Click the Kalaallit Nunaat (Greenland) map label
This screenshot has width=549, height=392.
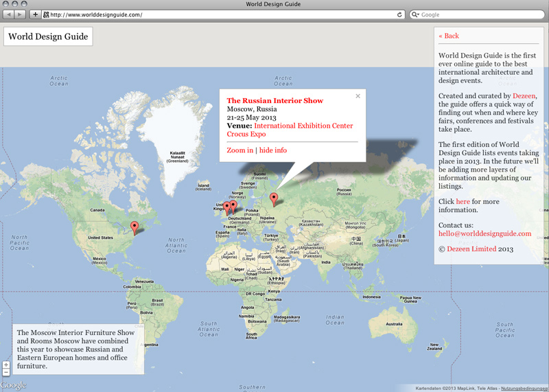tap(178, 157)
